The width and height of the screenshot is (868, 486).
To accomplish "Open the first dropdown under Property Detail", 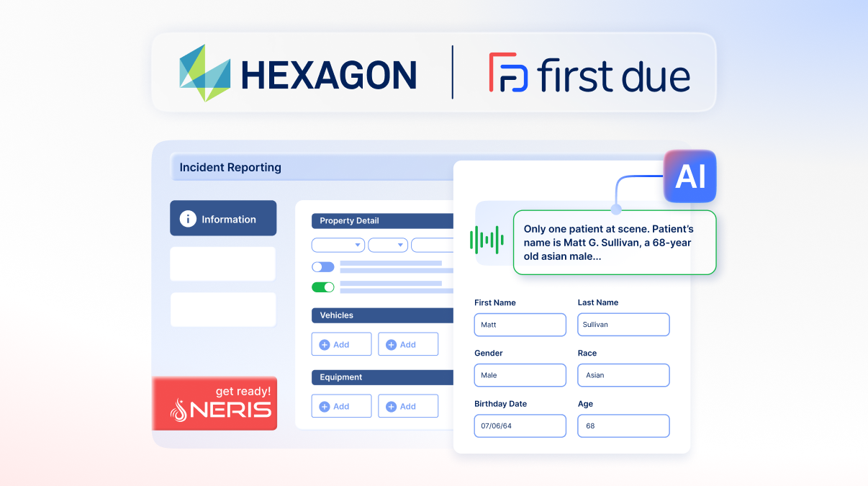I will pos(338,245).
